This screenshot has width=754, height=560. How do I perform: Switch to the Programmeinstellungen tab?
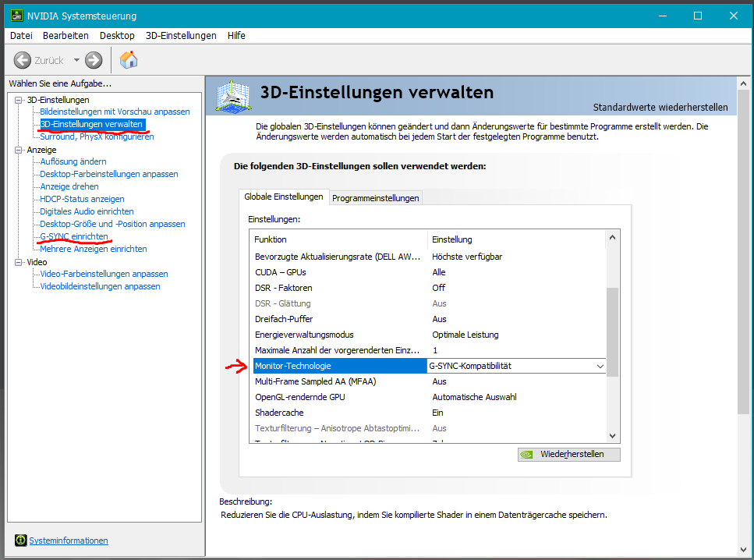pos(376,198)
